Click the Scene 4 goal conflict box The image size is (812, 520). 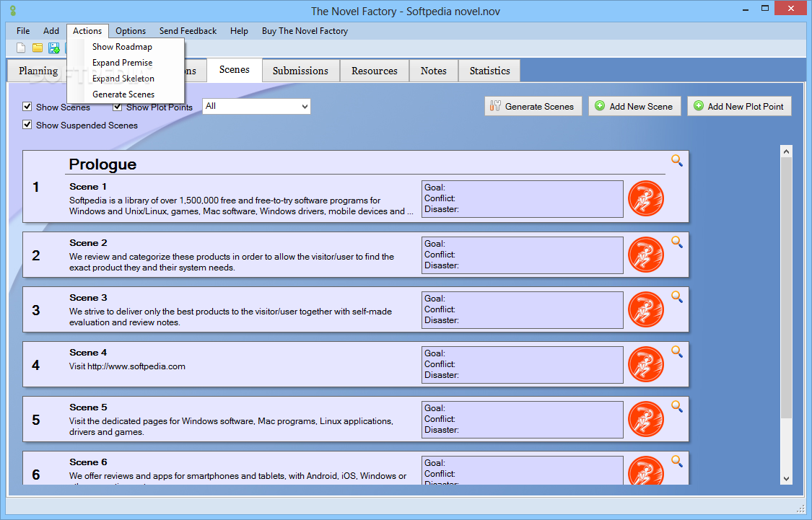523,365
